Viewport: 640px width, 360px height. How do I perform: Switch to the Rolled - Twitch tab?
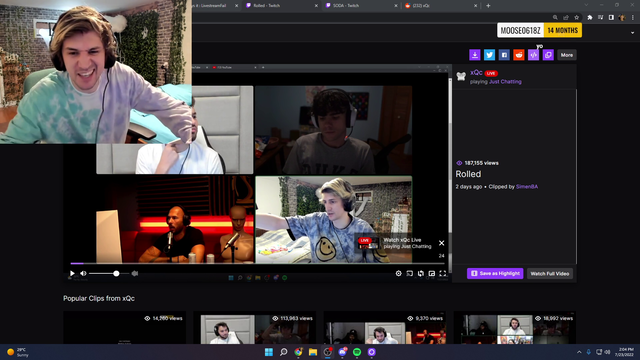point(281,6)
